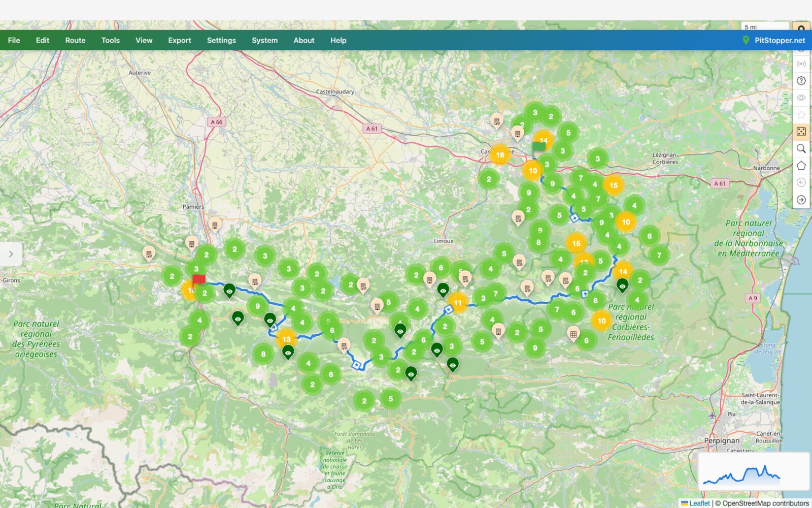Screen dimensions: 812x508
Task: Toggle the eye visibility icon in toolbar
Action: (801, 98)
